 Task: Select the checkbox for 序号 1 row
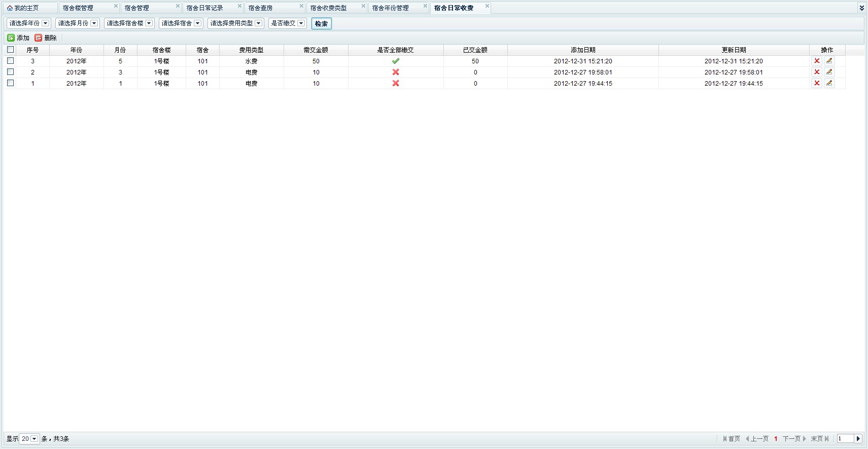pos(10,83)
